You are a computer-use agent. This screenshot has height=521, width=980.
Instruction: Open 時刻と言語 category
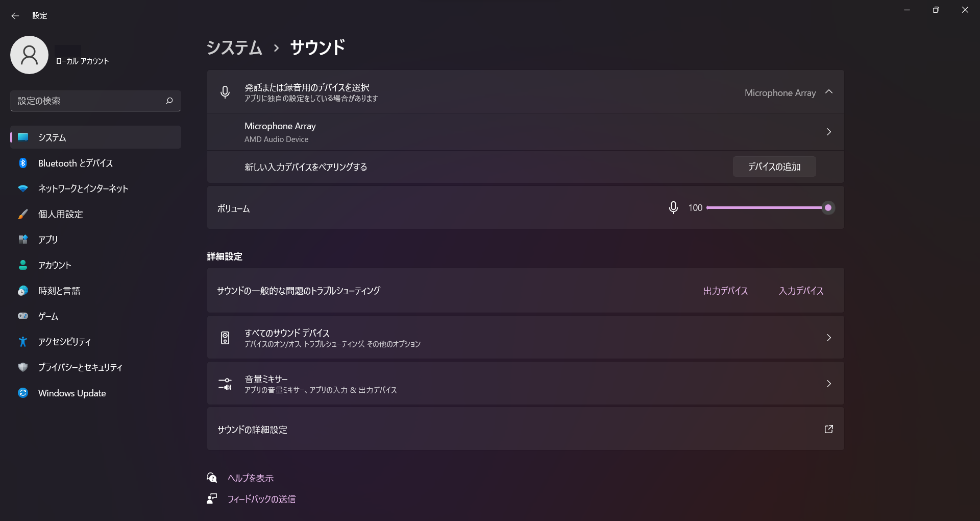(x=95, y=291)
